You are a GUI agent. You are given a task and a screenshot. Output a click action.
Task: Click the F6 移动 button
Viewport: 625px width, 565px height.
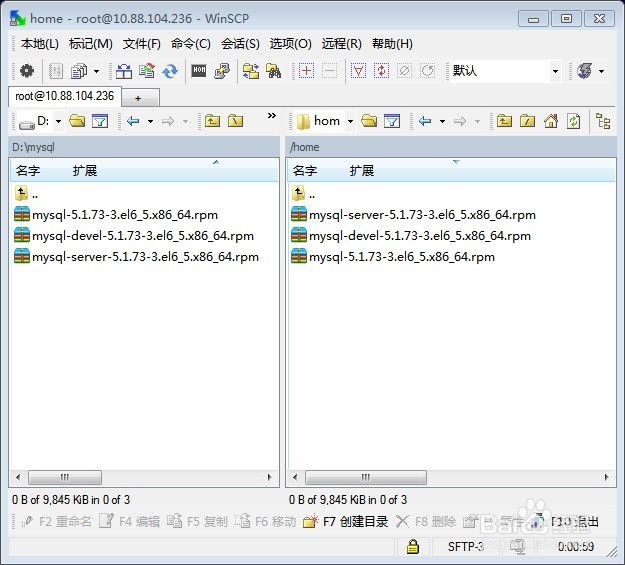265,522
